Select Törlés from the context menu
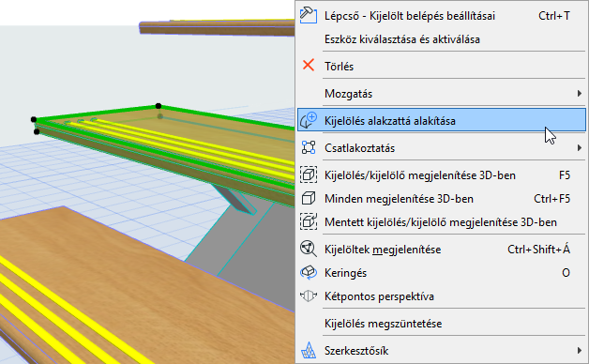 (x=442, y=66)
